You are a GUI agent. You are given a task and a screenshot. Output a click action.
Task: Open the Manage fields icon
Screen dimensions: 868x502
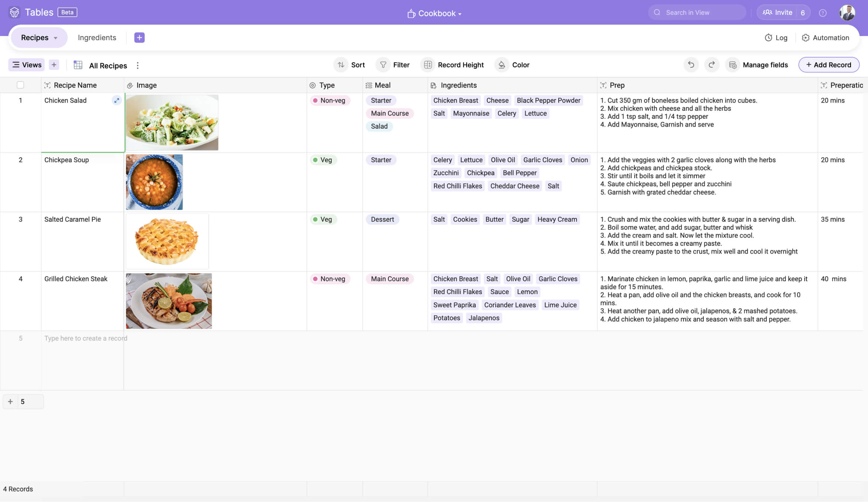[x=733, y=65]
